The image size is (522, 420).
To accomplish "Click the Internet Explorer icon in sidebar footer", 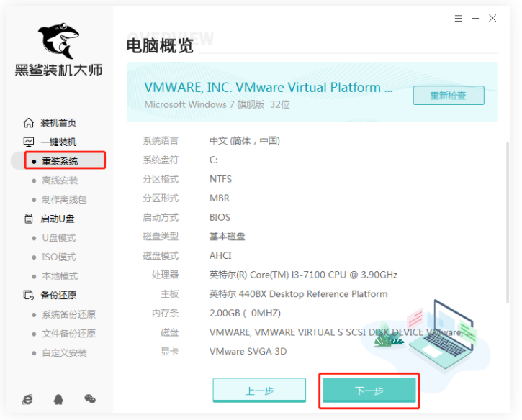I will pyautogui.click(x=27, y=398).
